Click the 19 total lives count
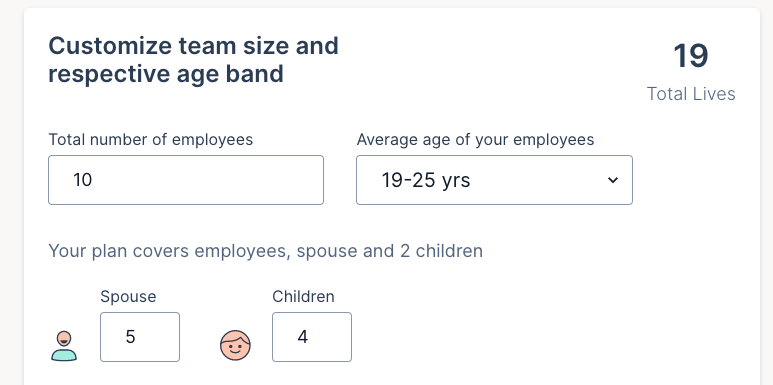773x385 pixels. point(691,56)
